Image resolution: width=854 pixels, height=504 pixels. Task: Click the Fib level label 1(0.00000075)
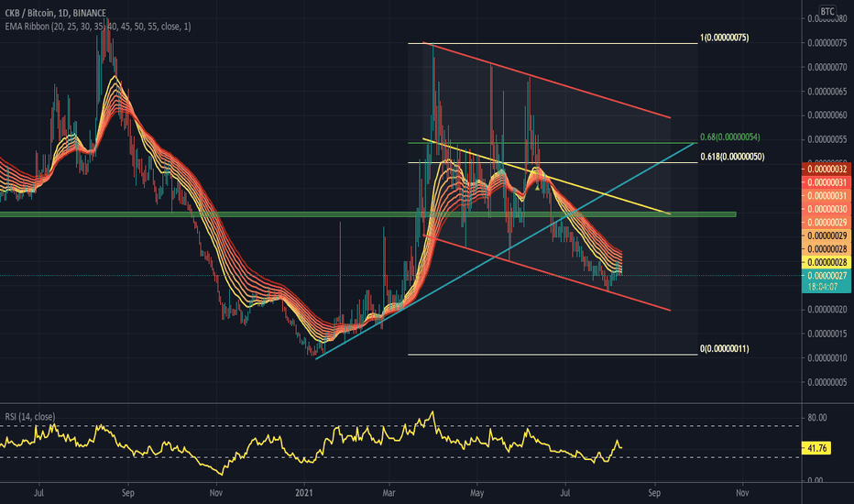tap(725, 38)
